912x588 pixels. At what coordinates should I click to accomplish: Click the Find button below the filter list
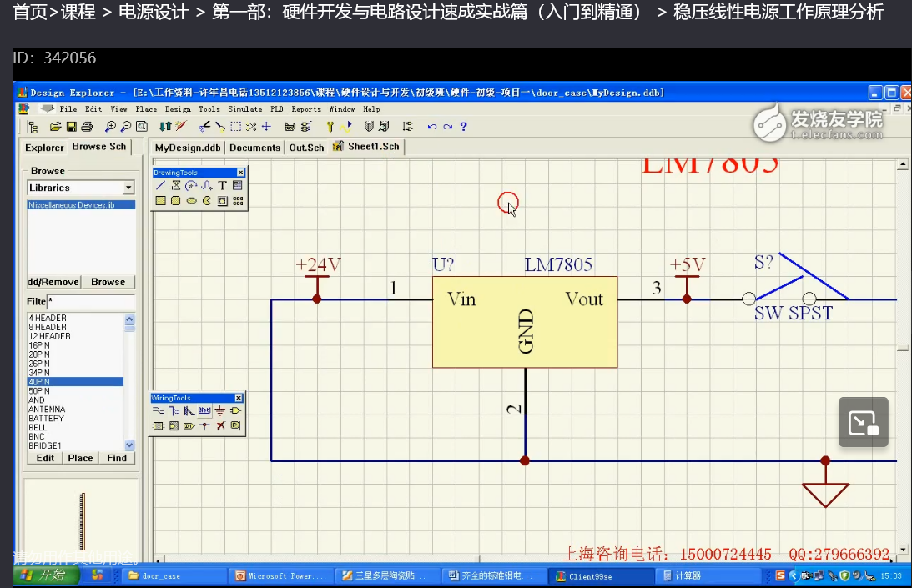[117, 458]
